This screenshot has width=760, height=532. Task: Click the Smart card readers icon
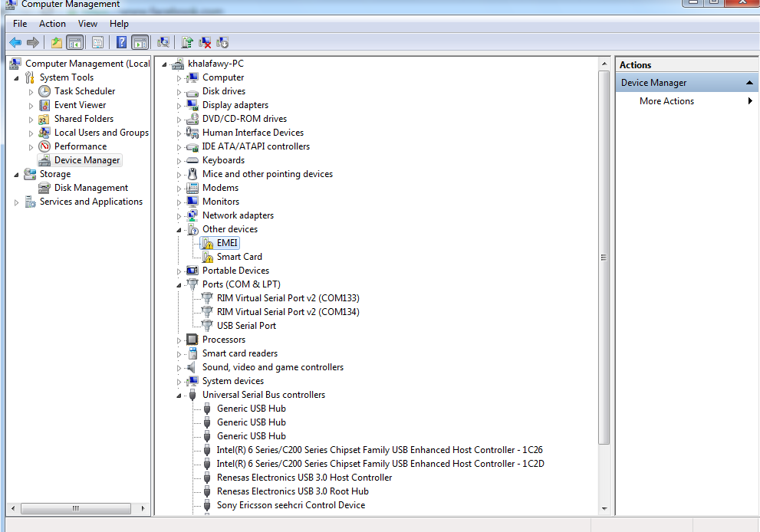click(x=193, y=353)
